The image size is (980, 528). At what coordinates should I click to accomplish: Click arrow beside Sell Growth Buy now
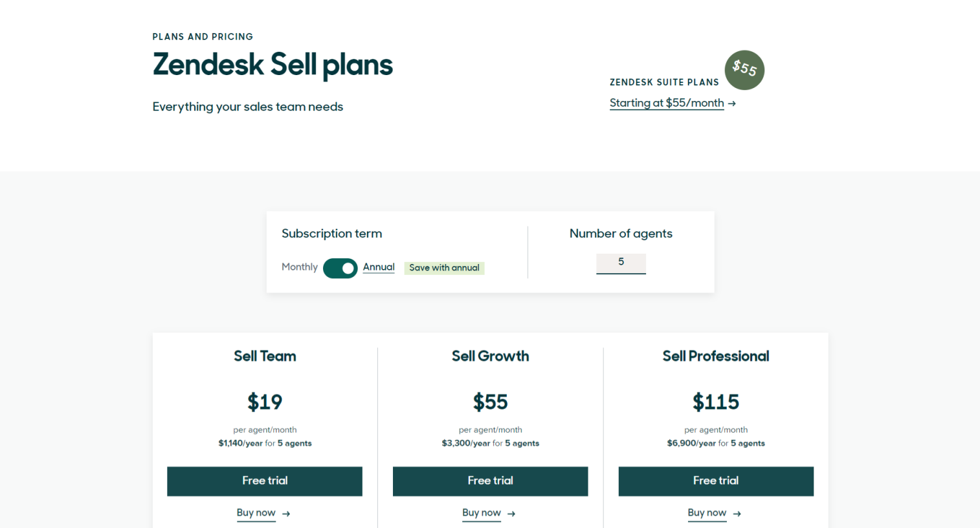[x=511, y=514]
